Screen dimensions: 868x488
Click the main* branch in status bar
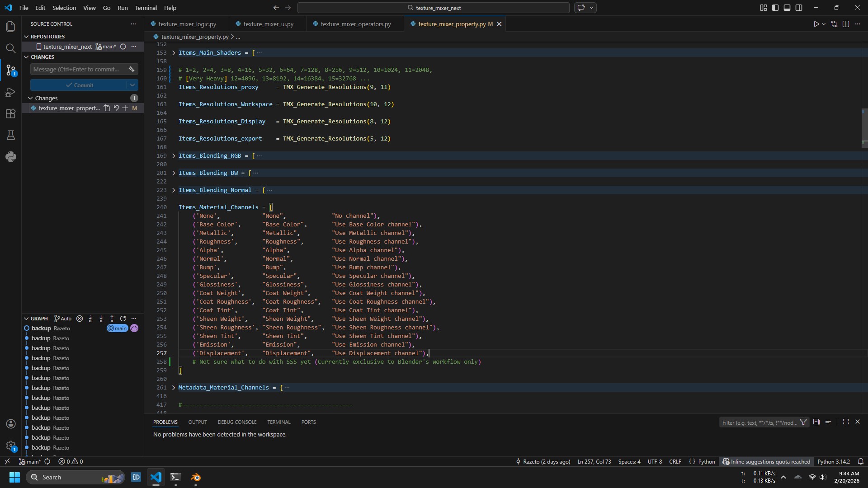pyautogui.click(x=29, y=461)
